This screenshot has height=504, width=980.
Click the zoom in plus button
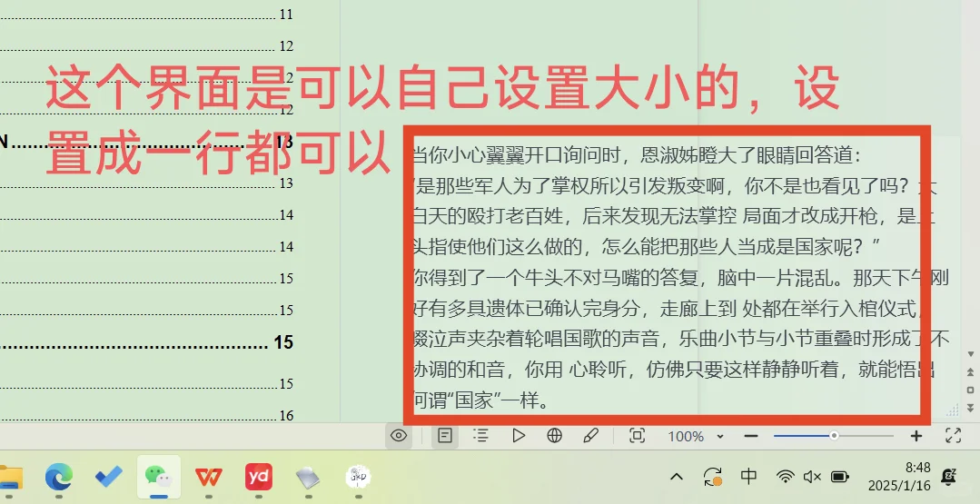(916, 436)
